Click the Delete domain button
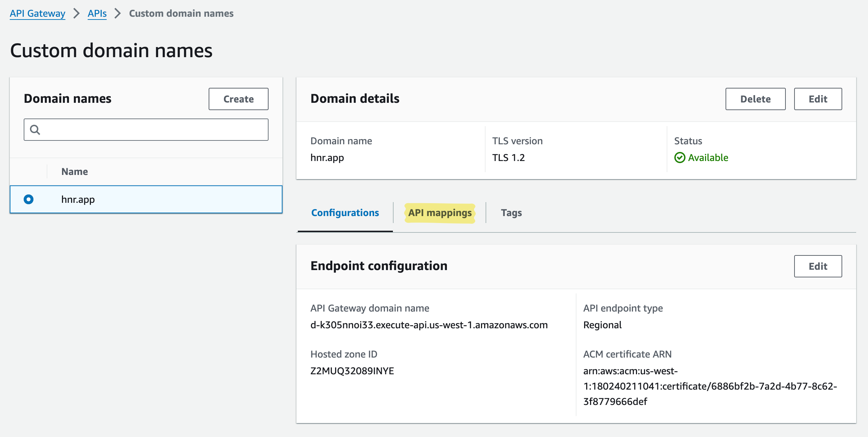Screen dimensions: 868x437 click(755, 99)
